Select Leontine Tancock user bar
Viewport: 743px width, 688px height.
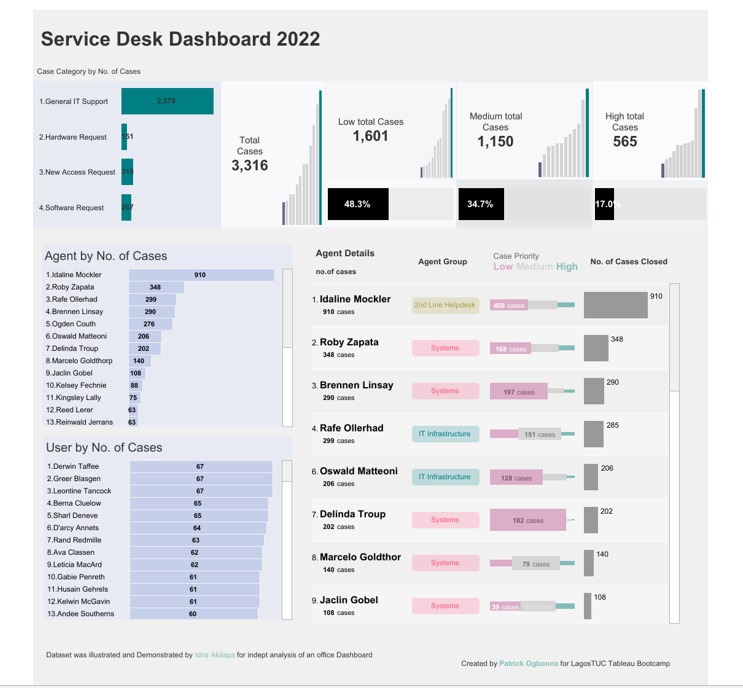pos(201,491)
